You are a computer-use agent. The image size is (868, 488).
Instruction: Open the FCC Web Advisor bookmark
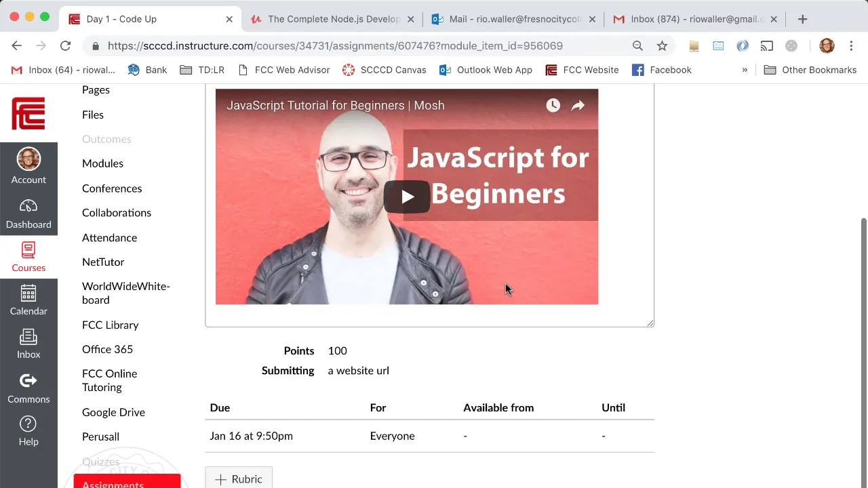(x=283, y=70)
